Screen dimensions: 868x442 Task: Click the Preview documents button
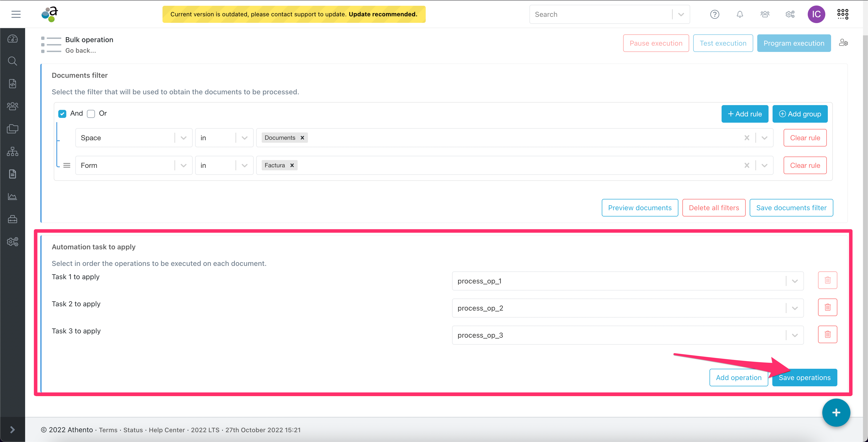pos(640,207)
